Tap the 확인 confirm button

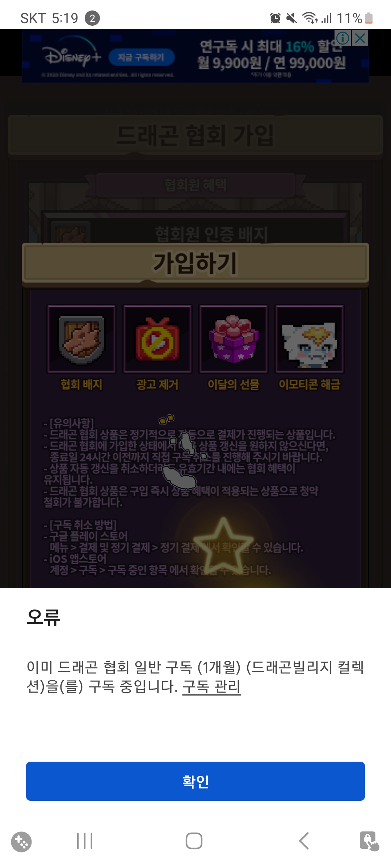pos(195,781)
